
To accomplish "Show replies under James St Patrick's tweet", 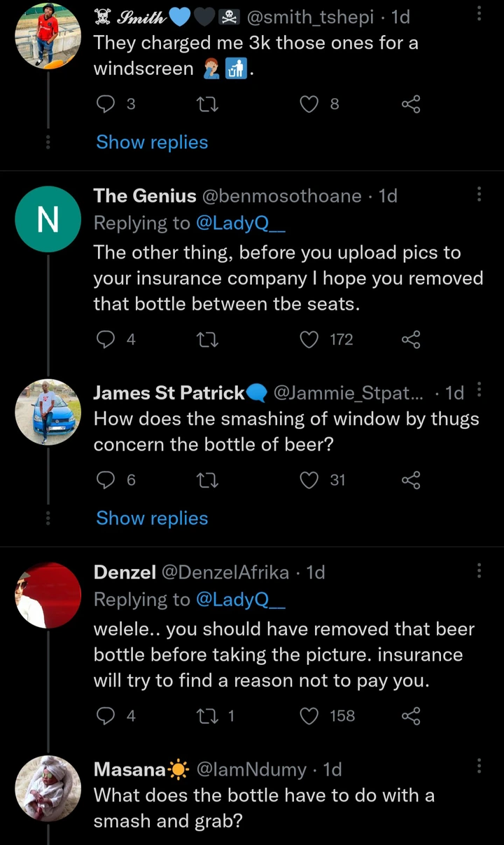I will point(152,518).
